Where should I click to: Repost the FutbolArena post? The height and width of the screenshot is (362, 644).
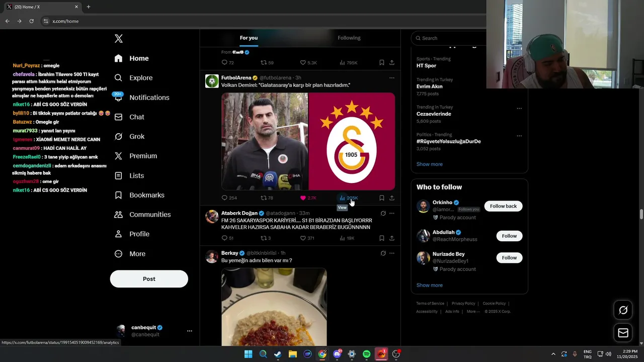tap(267, 198)
